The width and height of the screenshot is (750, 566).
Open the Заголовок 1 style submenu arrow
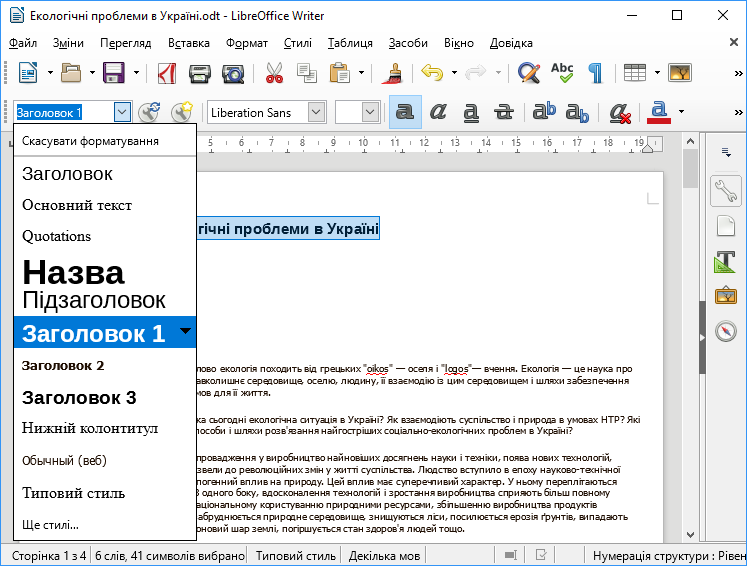[x=185, y=331]
